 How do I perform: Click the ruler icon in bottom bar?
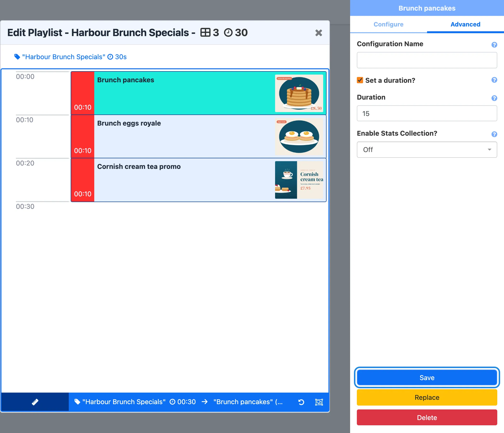click(35, 402)
